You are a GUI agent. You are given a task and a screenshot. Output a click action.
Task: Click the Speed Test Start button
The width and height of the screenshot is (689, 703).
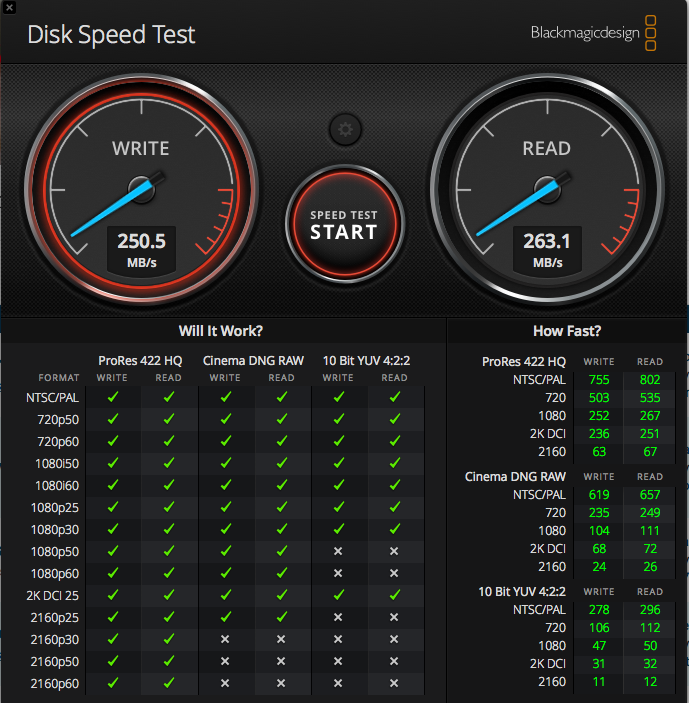tap(345, 224)
